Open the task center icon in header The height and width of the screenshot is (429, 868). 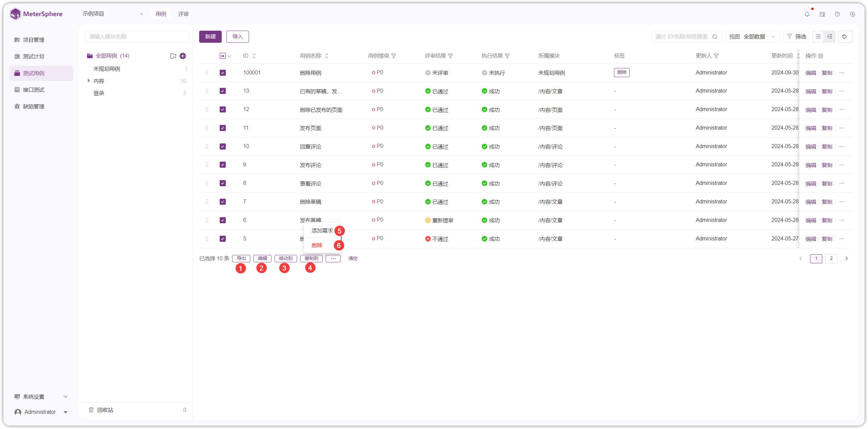(822, 14)
